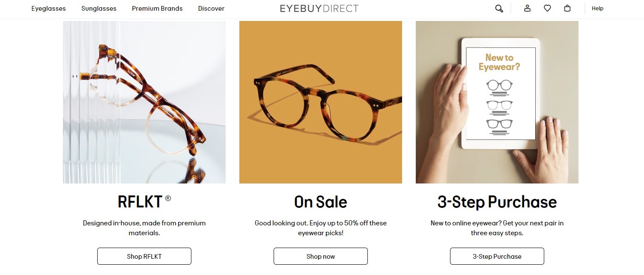The width and height of the screenshot is (644, 275).
Task: Click the EYEBUYDIRECT logo
Action: [x=319, y=8]
